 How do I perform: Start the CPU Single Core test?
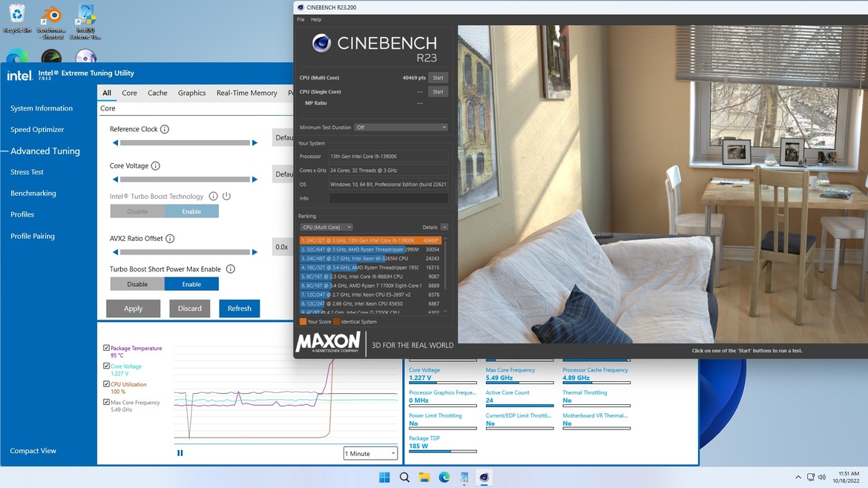click(x=438, y=91)
